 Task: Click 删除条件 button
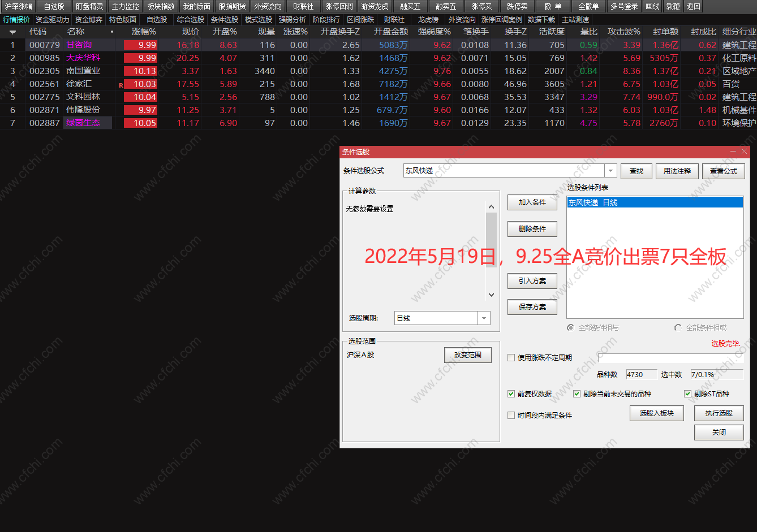click(532, 229)
